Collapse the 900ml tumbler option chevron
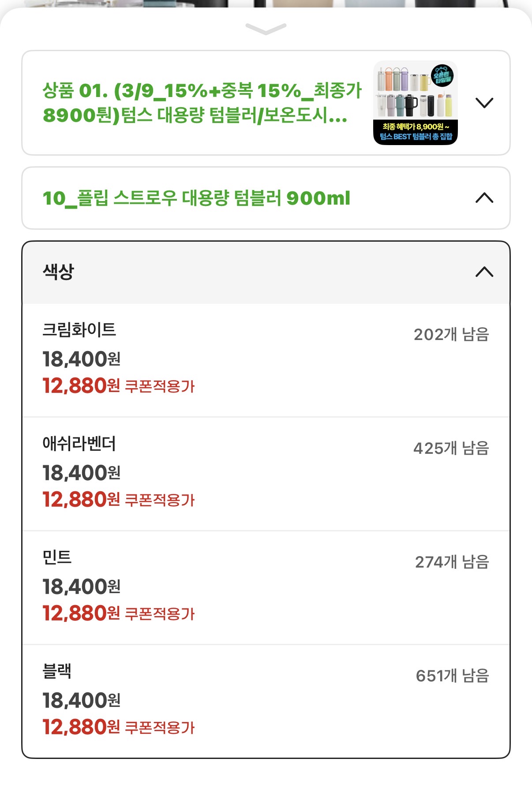The image size is (532, 811). pyautogui.click(x=484, y=198)
